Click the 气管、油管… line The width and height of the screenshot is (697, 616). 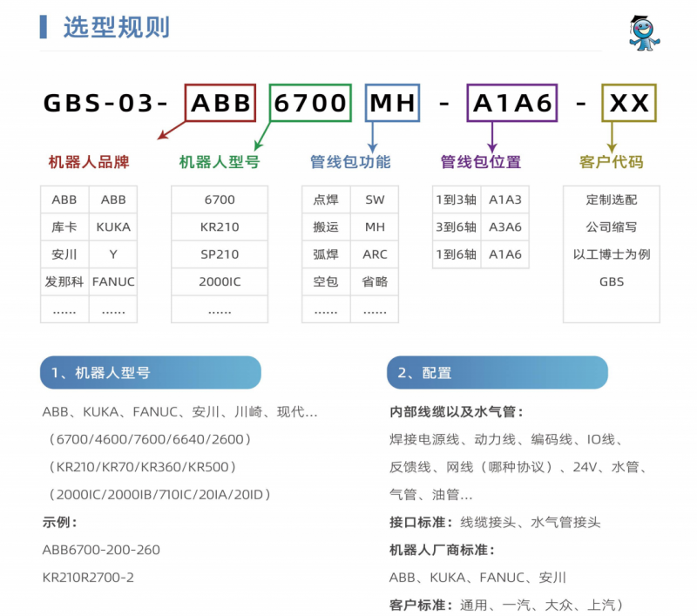(430, 495)
